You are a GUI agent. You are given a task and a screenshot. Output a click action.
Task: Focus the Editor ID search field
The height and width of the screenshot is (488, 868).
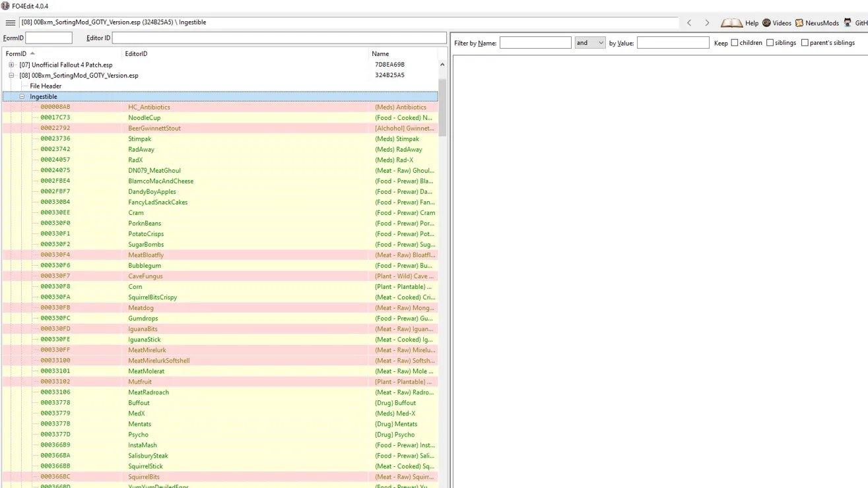(279, 38)
